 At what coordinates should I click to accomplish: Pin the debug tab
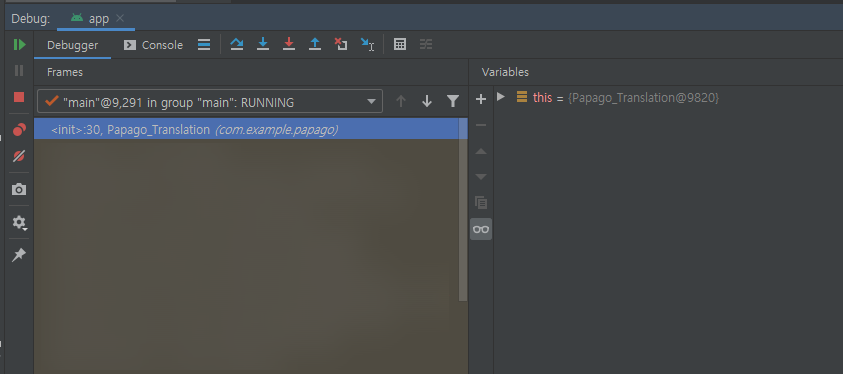click(x=19, y=255)
